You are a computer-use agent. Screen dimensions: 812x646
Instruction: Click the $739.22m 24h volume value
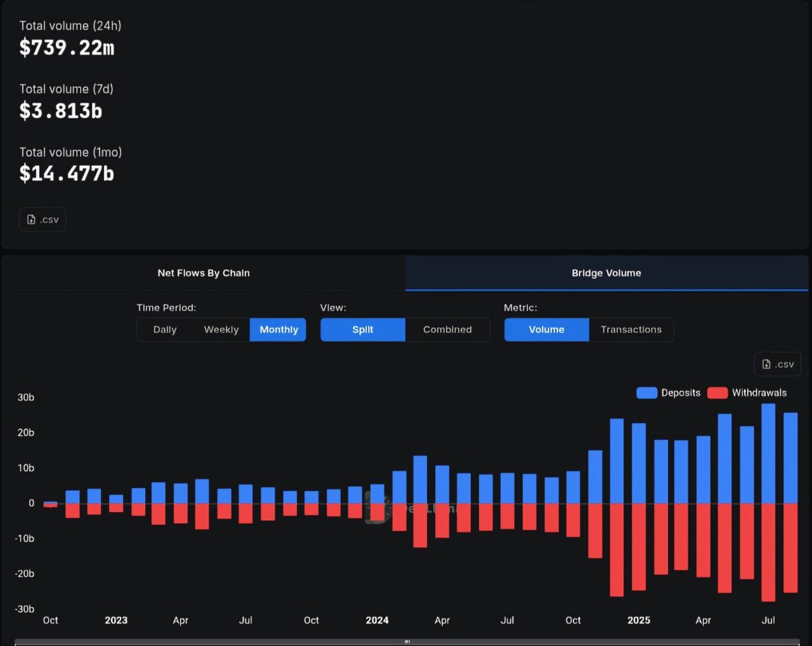(66, 47)
